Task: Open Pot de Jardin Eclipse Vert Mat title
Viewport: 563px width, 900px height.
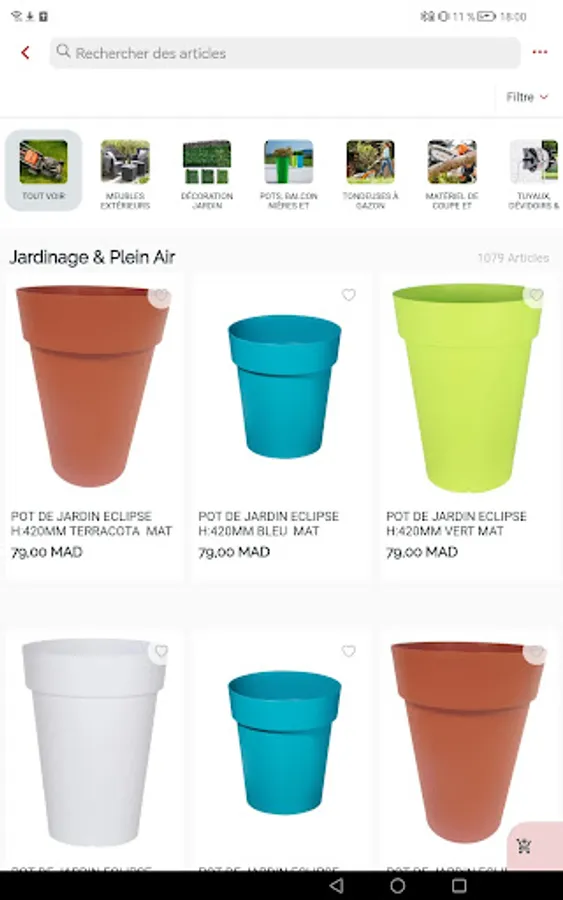Action: 456,523
